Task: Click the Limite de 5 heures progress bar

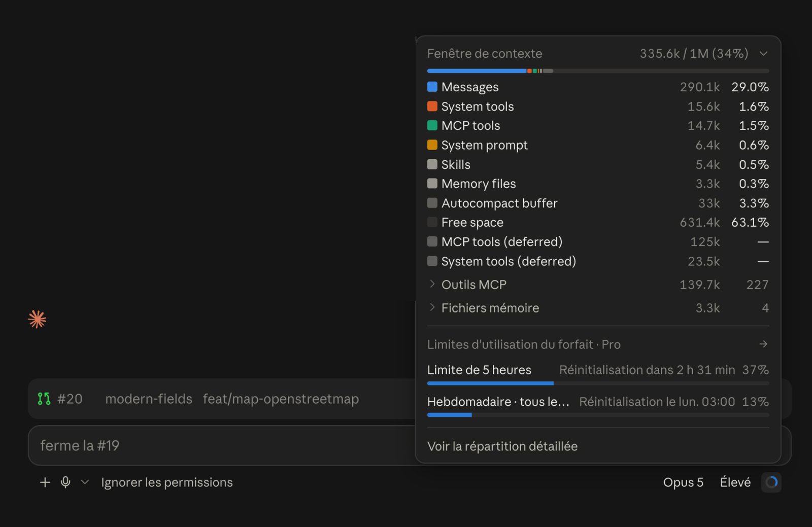Action: click(598, 383)
